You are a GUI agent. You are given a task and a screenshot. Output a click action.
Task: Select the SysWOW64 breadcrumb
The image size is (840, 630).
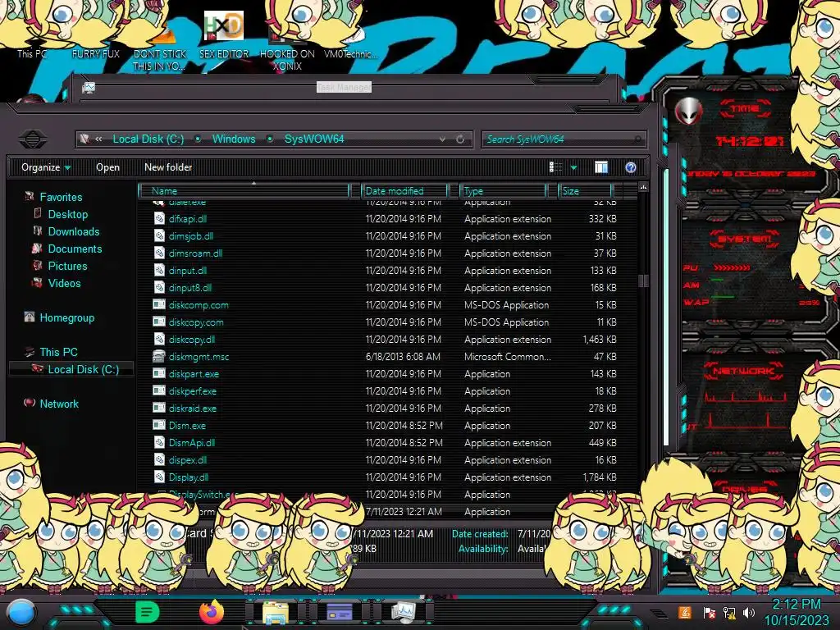[x=314, y=139]
